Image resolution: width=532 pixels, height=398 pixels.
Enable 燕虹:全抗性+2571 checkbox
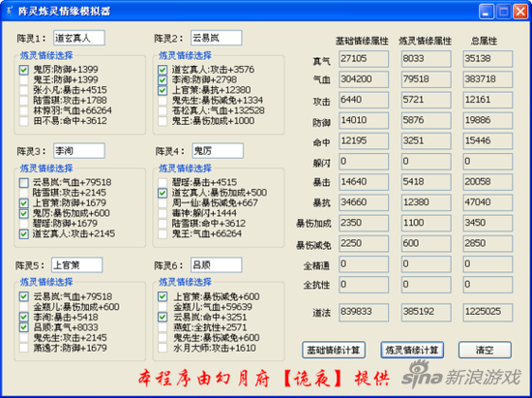163,327
